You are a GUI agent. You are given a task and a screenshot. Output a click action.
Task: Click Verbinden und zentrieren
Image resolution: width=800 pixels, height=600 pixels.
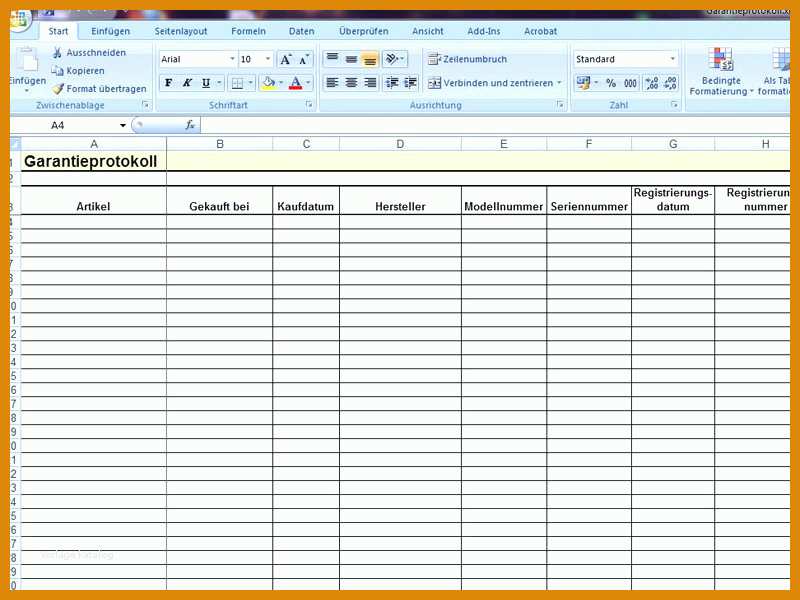tap(490, 83)
